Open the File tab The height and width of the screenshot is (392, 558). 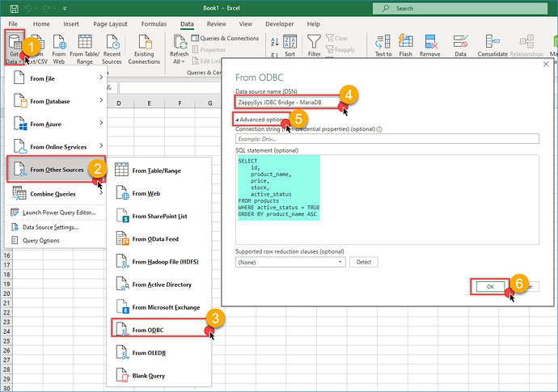coord(13,23)
